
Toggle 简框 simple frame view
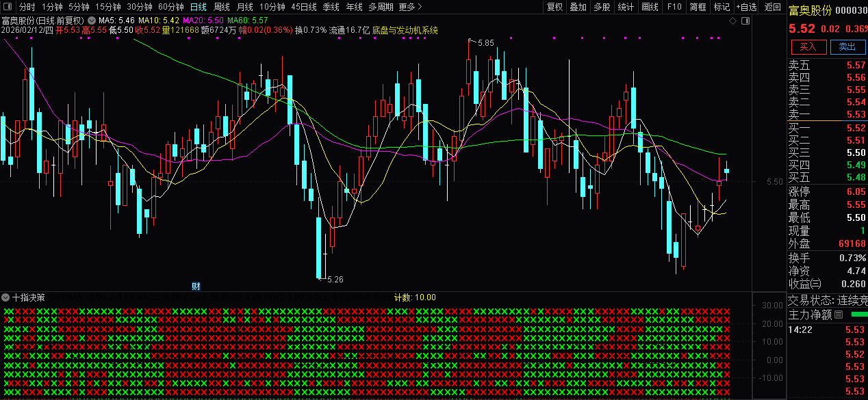(698, 7)
